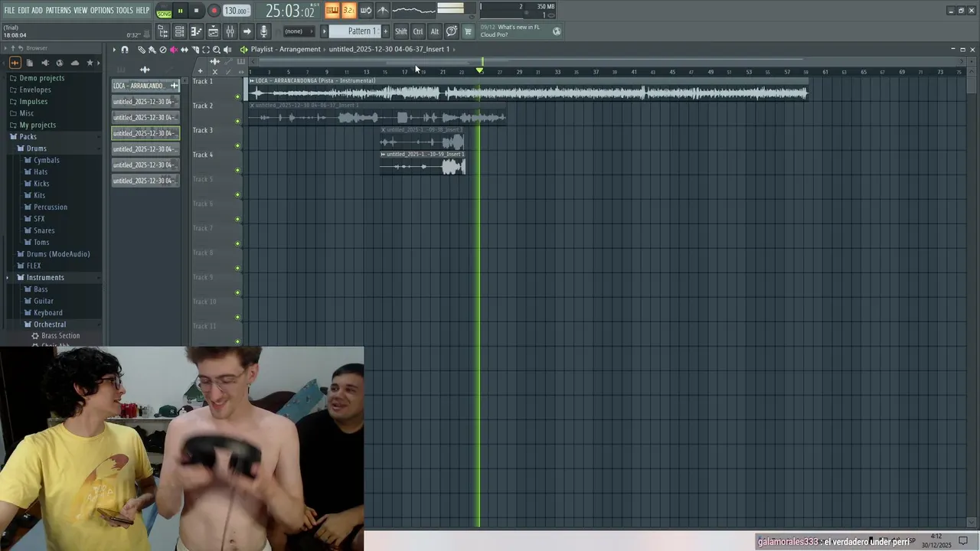Stop playback with the stop button
980x551 pixels.
coord(196,11)
